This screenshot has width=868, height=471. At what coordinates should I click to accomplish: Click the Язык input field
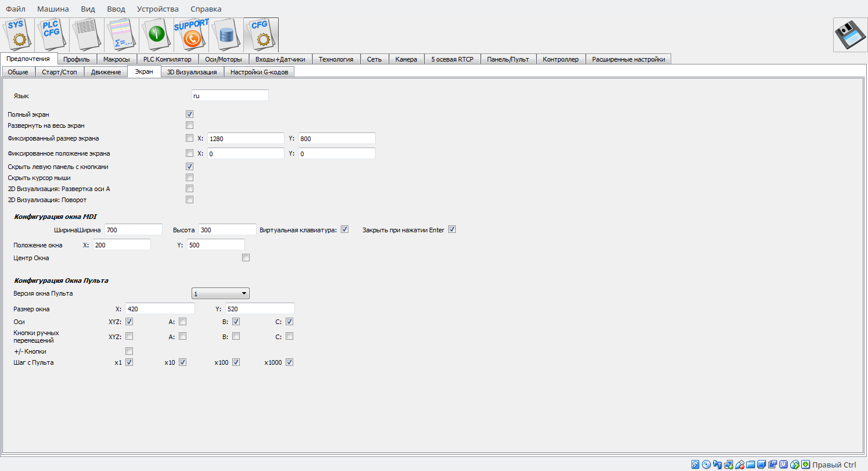[230, 95]
